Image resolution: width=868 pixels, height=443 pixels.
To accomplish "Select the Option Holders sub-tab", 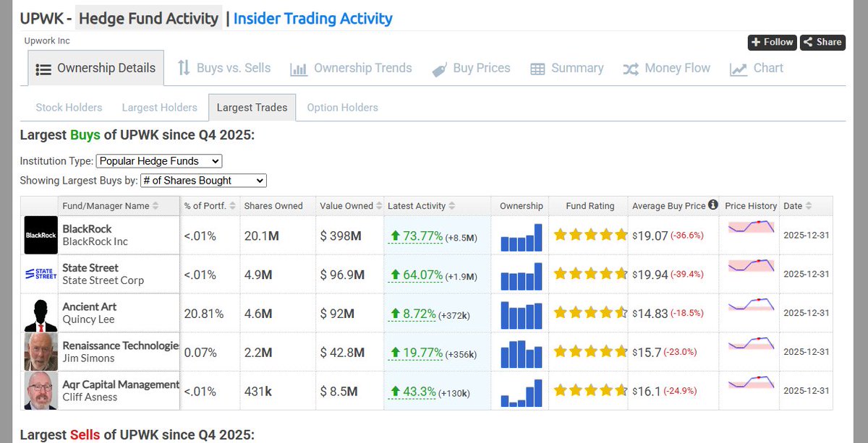I will tap(342, 107).
